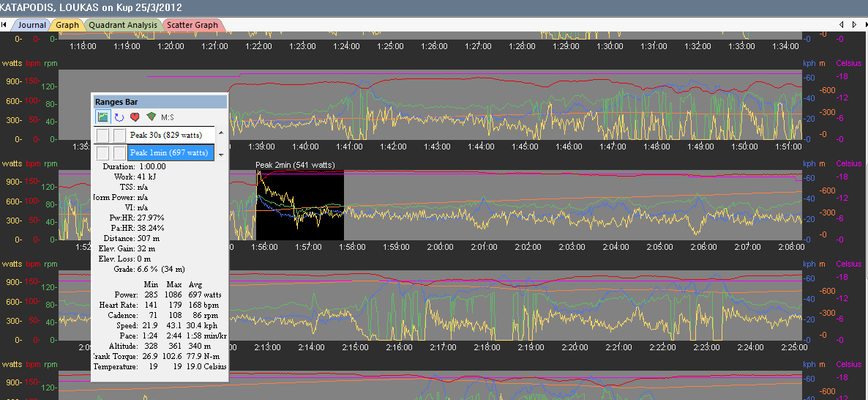Click the red heart icon in Ranges Bar

tap(135, 116)
